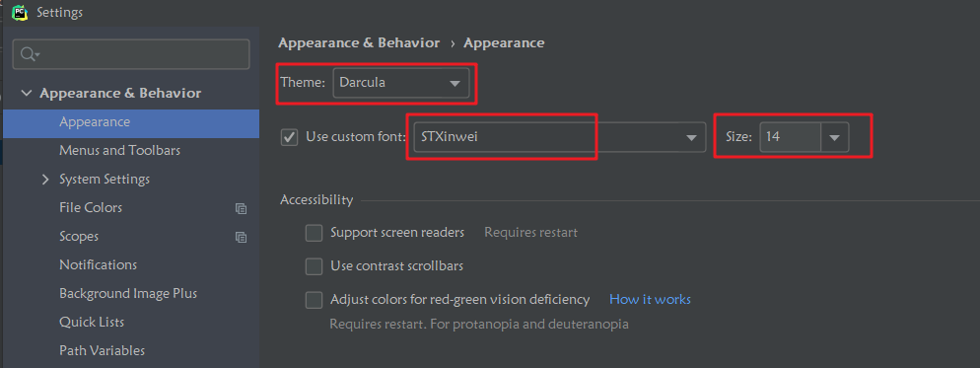
Task: Click Appearance & Behavior breadcrumb heading
Action: tap(359, 43)
